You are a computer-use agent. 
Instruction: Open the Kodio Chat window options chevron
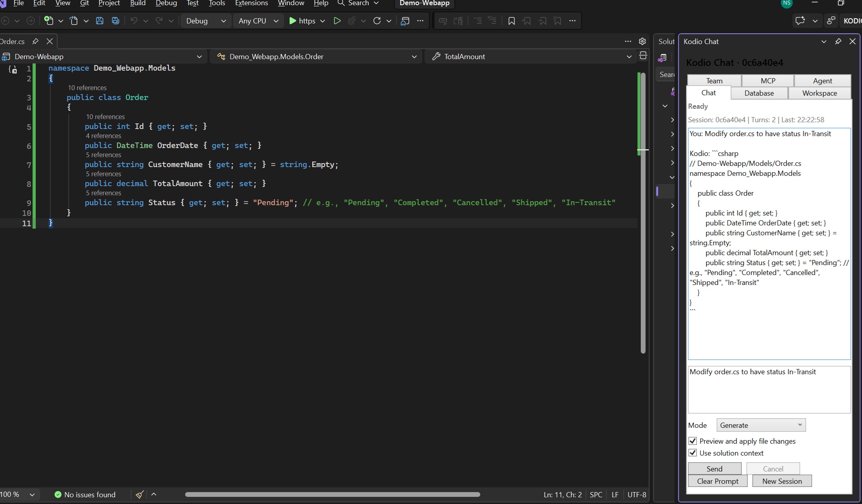[824, 41]
